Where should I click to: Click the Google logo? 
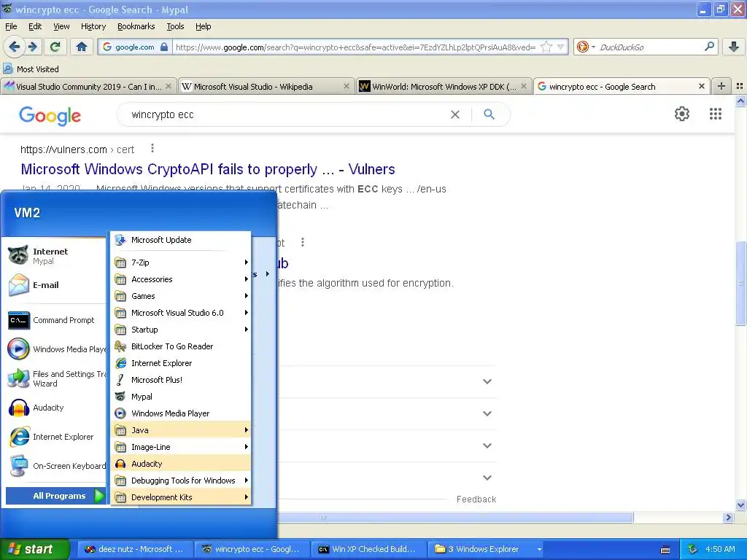pos(50,115)
